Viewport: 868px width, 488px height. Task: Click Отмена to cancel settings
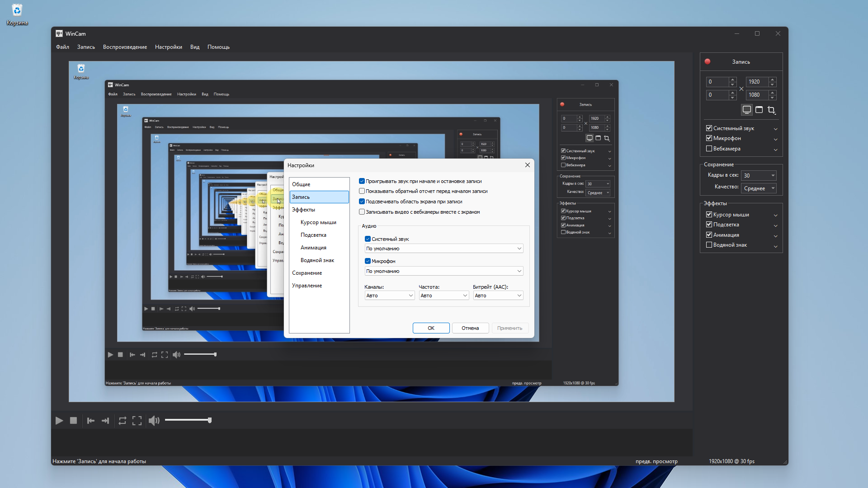[x=470, y=328]
